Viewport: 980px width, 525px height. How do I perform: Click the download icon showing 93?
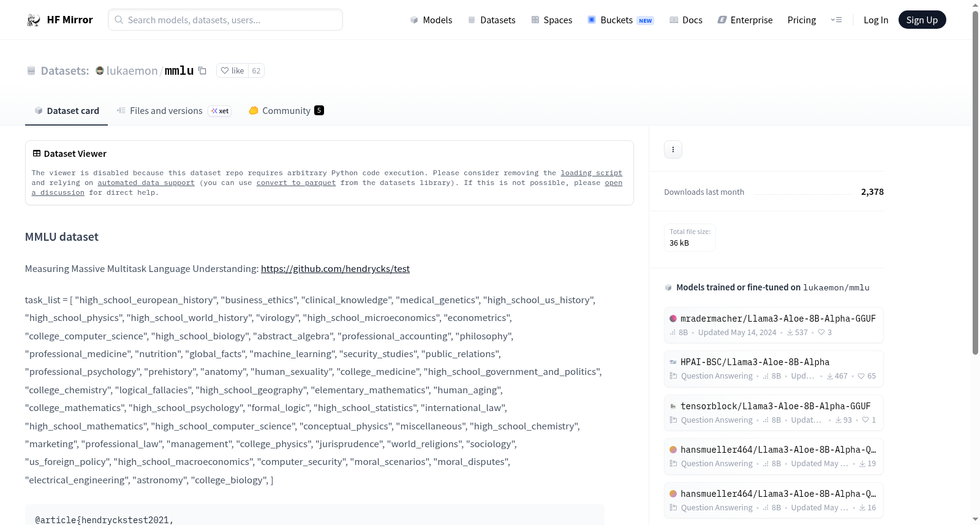[839, 420]
